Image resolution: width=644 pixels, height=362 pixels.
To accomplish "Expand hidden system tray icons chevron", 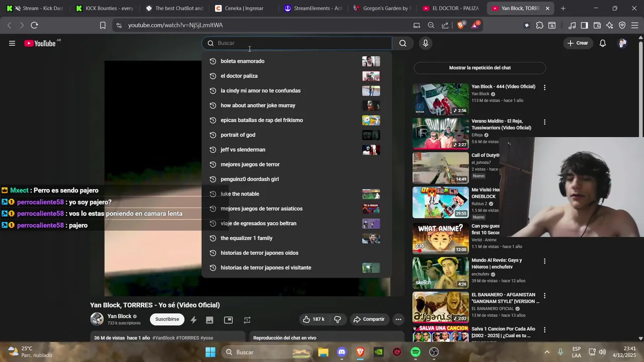I will (547, 352).
